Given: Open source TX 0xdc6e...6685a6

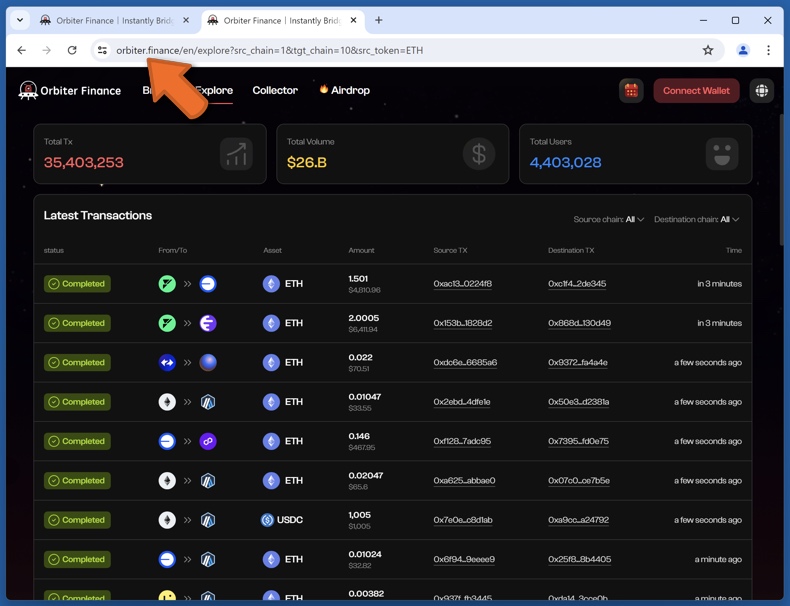Looking at the screenshot, I should 465,363.
